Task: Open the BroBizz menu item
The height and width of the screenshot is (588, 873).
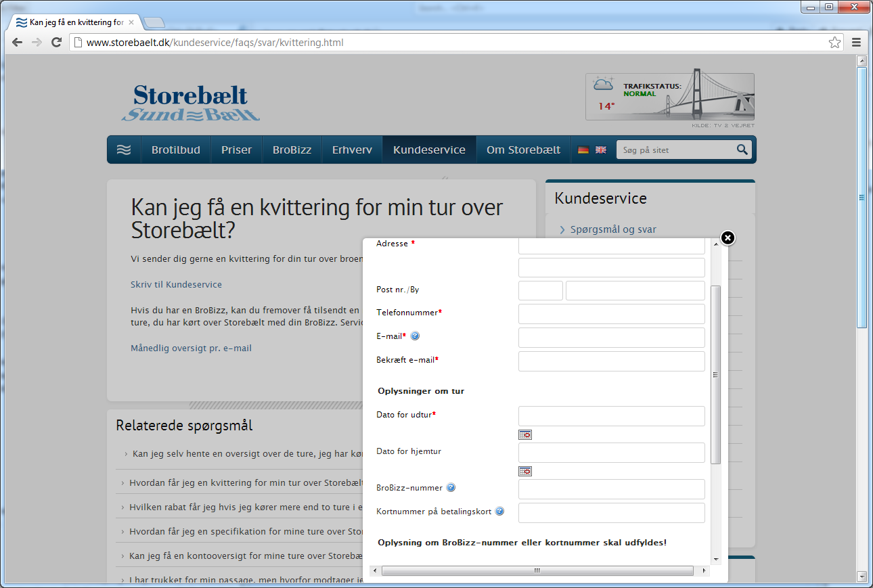Action: (x=292, y=150)
